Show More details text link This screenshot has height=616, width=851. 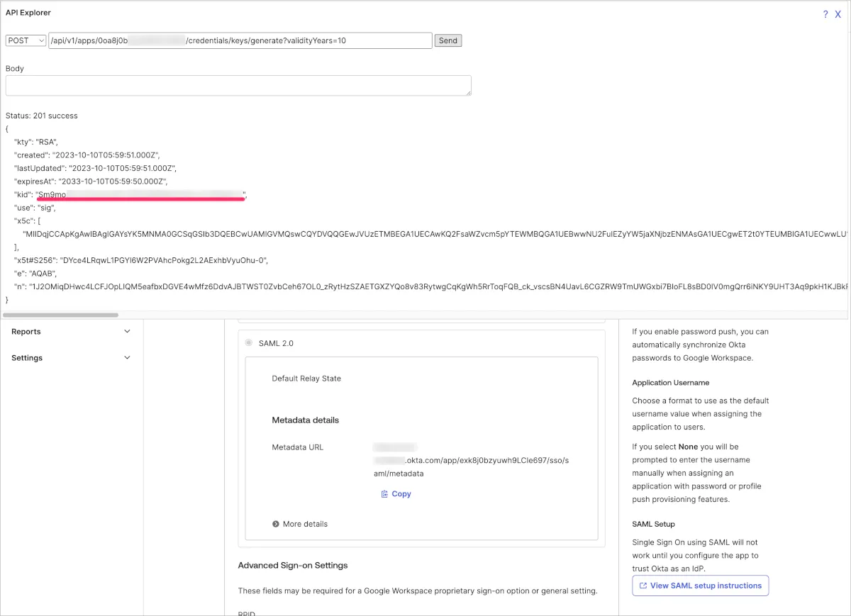tap(305, 524)
